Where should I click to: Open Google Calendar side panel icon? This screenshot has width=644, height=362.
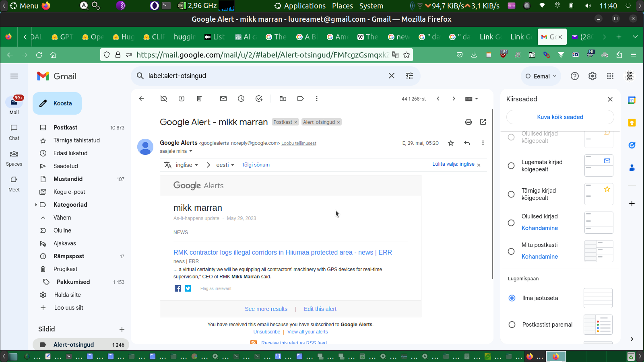point(632,100)
